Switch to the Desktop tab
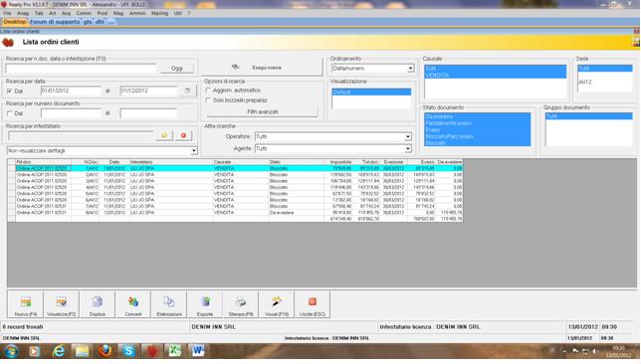Viewport: 641px width, 364px height. 15,22
